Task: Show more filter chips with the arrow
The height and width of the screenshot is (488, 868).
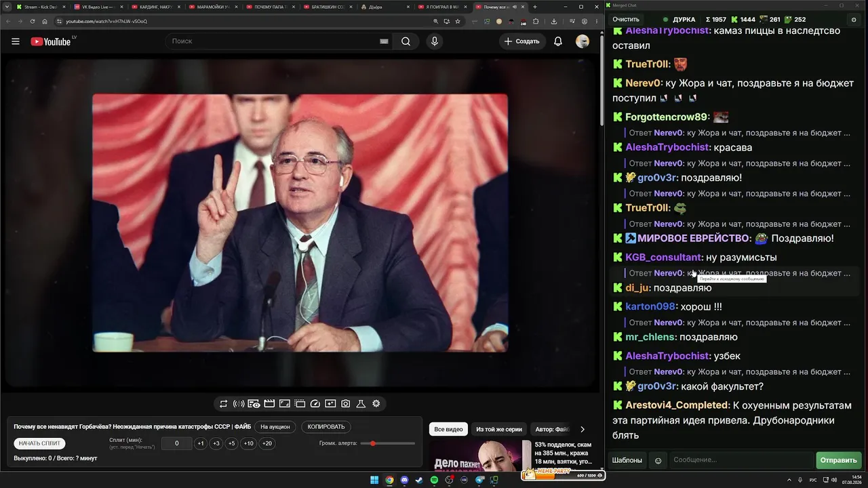Action: tap(582, 429)
